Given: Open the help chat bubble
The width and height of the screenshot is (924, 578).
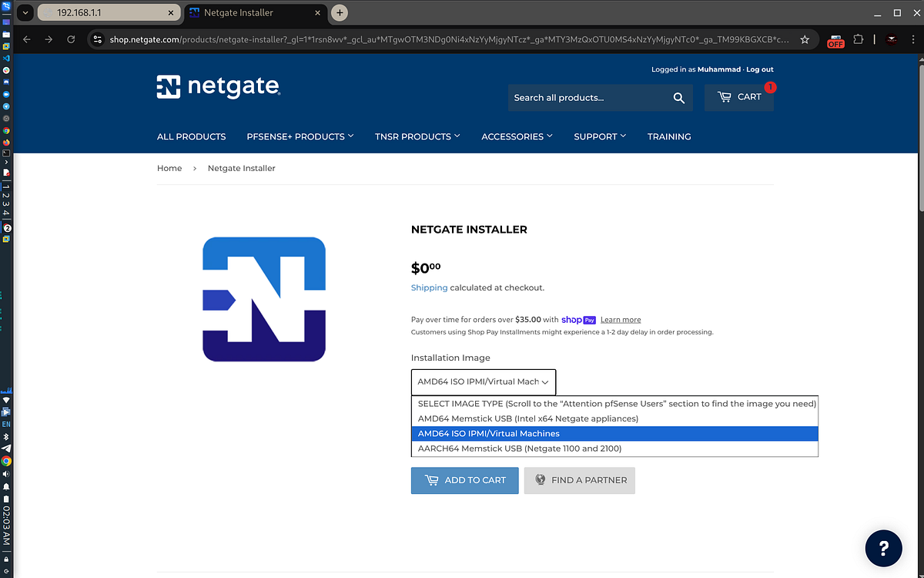Looking at the screenshot, I should pos(883,548).
